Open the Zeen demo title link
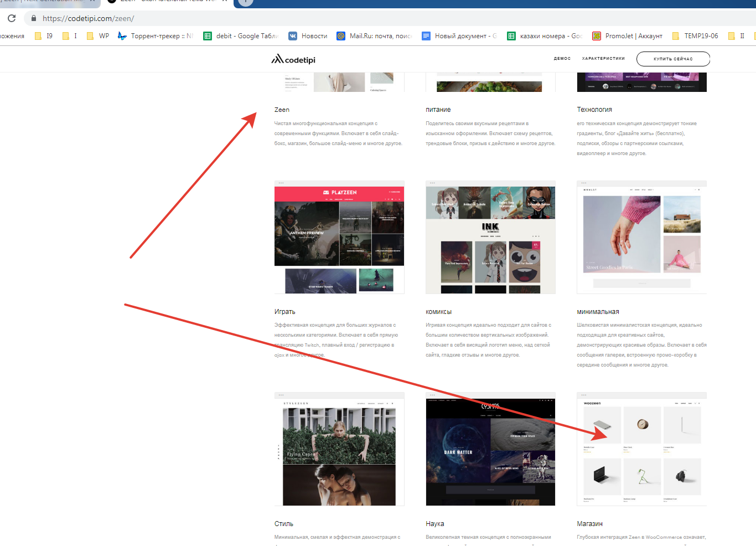Image resolution: width=756 pixels, height=546 pixels. (x=282, y=110)
